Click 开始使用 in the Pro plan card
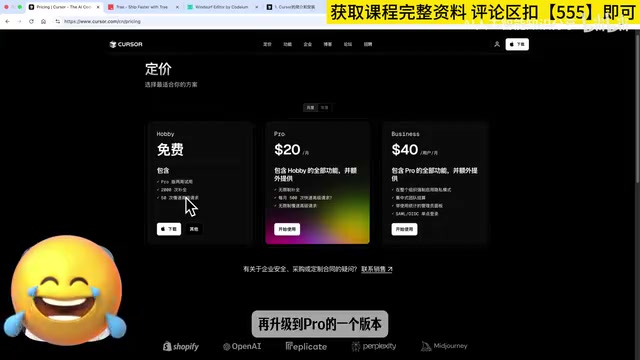Screen dimensions: 640x360 point(287,229)
